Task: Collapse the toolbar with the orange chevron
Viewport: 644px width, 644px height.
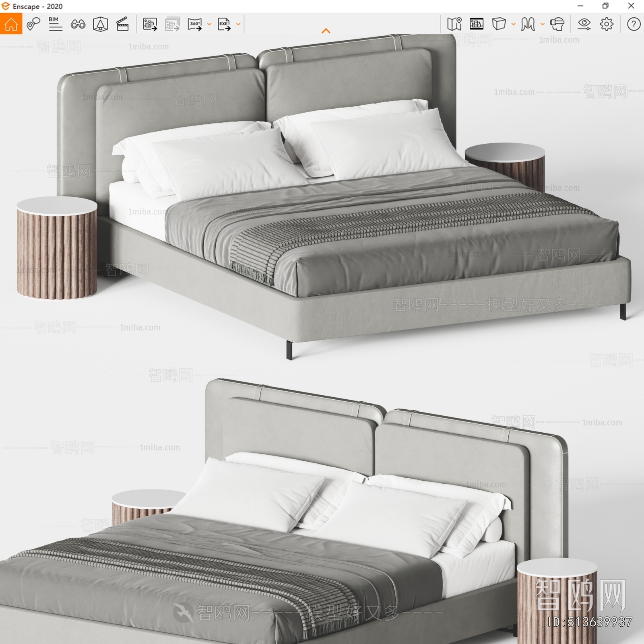Action: [326, 31]
